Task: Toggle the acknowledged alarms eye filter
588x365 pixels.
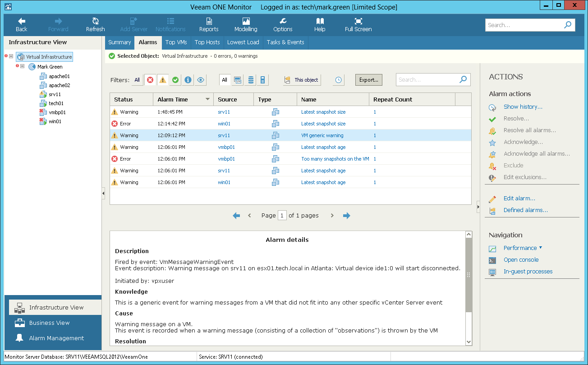Action: coord(201,80)
